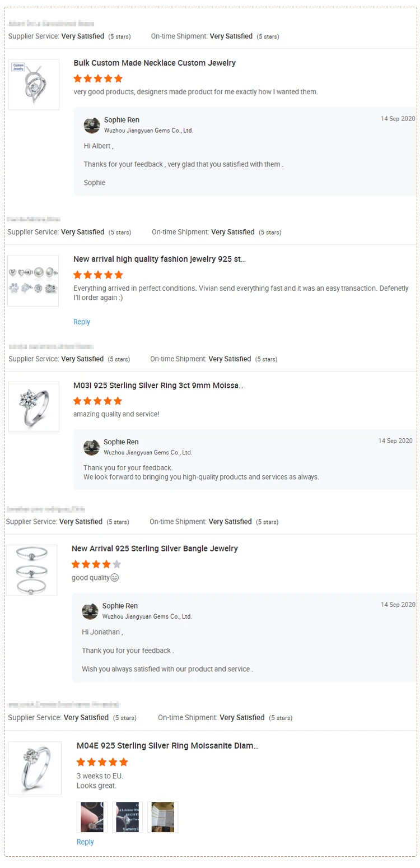The width and height of the screenshot is (420, 868).
Task: Click the five-star rating under Bulk Custom Made Necklace
Action: pos(98,78)
